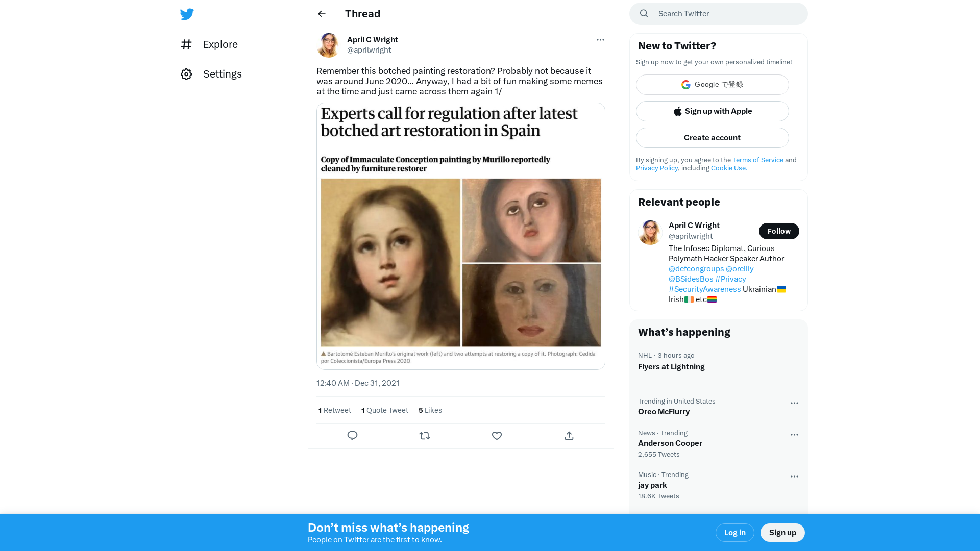The height and width of the screenshot is (551, 980).
Task: Open more options for Oreo McFlurry trend
Action: [794, 403]
